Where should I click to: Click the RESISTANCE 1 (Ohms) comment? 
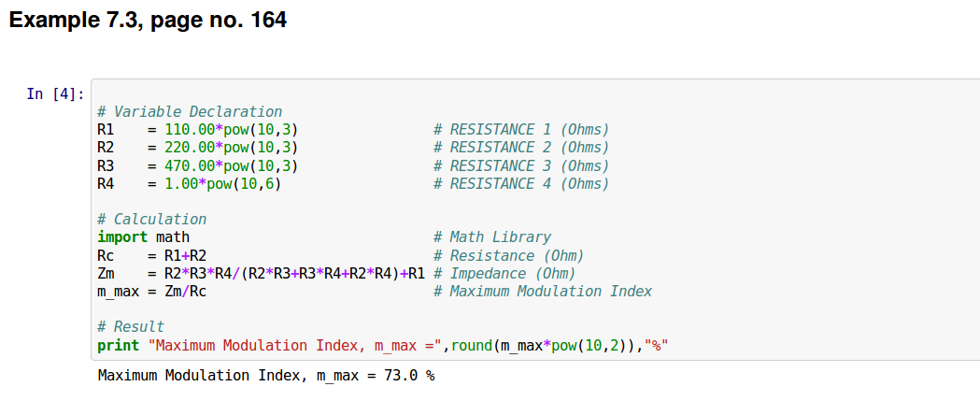(x=520, y=129)
